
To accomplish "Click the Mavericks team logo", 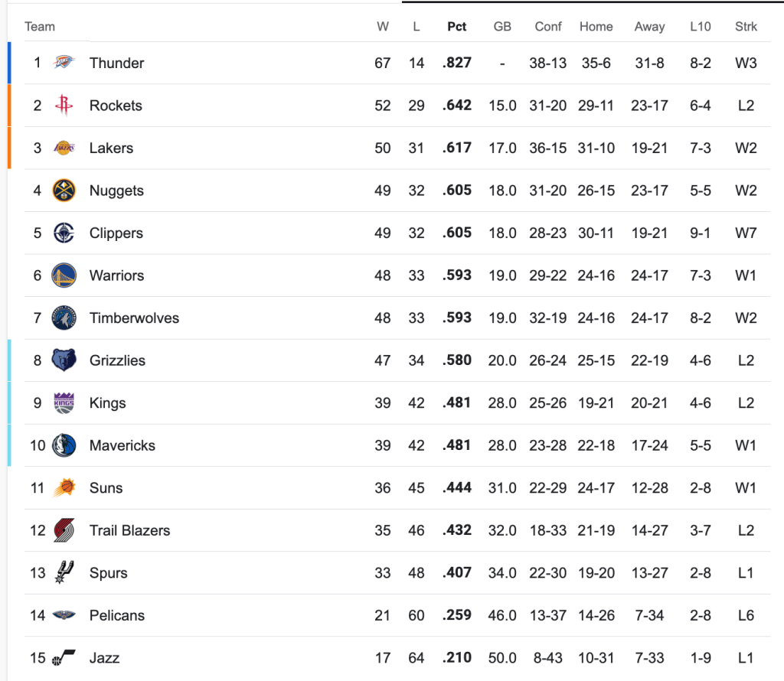I will [x=64, y=445].
